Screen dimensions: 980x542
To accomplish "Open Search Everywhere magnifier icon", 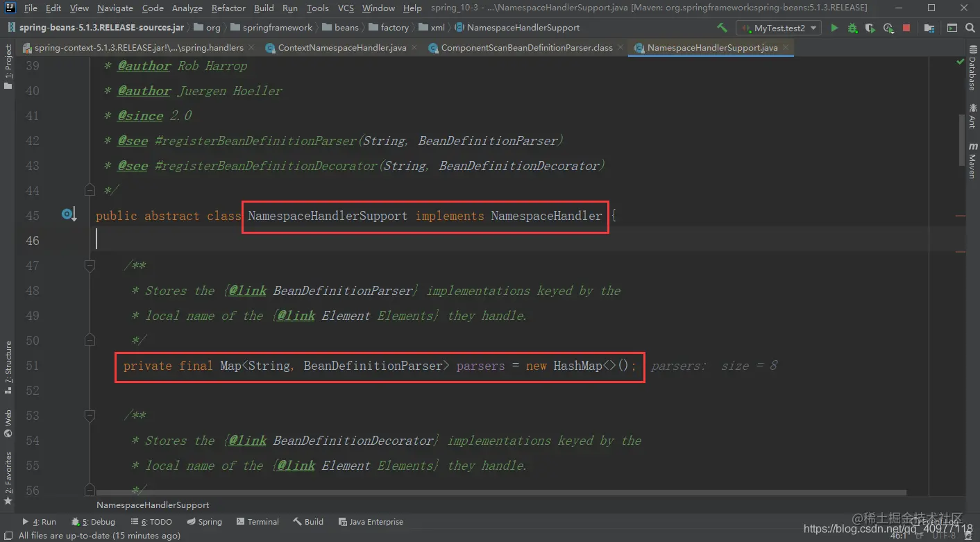I will (x=970, y=28).
